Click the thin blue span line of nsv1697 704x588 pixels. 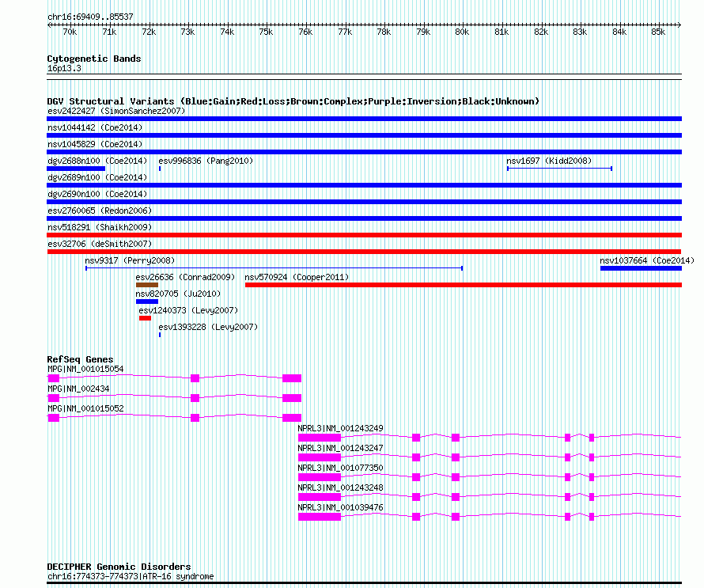[x=559, y=169]
